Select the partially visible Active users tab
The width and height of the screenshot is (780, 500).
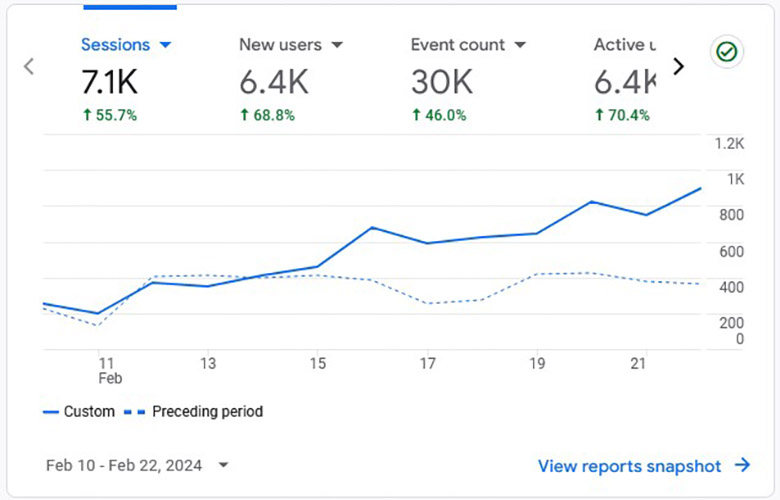tap(624, 80)
